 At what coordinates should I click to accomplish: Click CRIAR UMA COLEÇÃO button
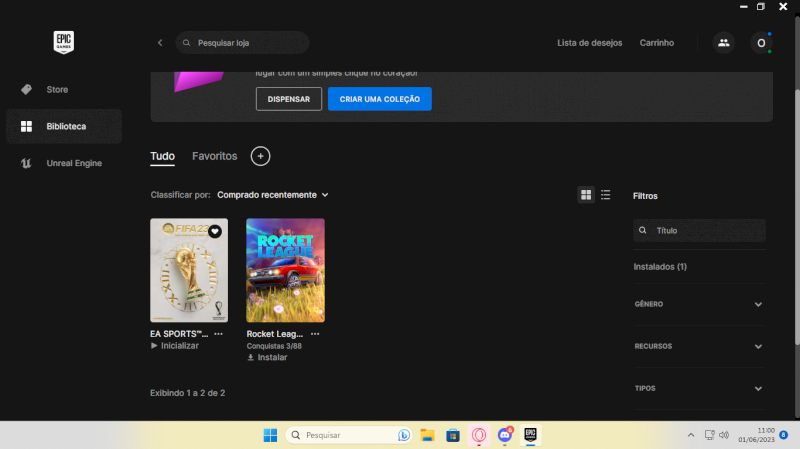380,99
